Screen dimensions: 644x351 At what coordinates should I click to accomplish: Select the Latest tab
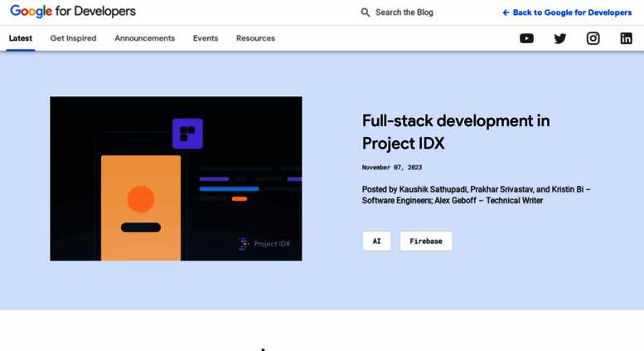[21, 38]
